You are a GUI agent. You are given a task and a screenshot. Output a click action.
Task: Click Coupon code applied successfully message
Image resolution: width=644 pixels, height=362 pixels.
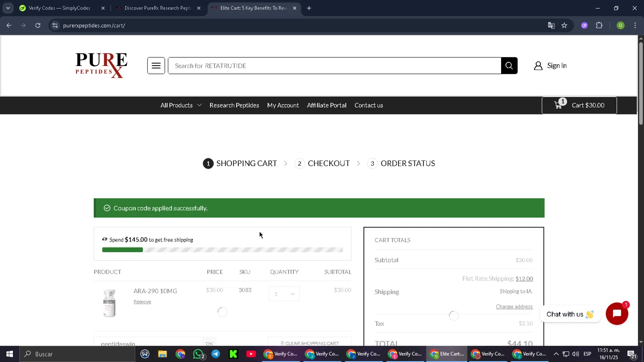pos(160,208)
